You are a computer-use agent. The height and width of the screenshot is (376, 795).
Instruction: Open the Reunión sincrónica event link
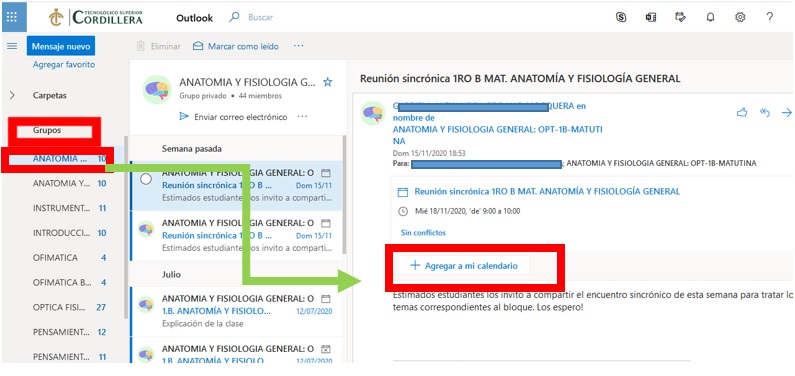[x=548, y=192]
